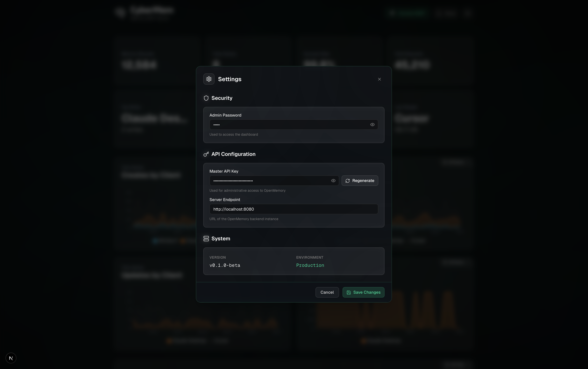Reveal the Master API Key using eye icon

(x=333, y=181)
